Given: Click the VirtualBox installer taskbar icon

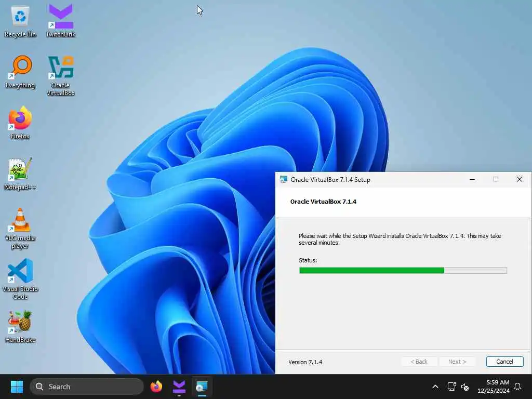Looking at the screenshot, I should (x=202, y=387).
